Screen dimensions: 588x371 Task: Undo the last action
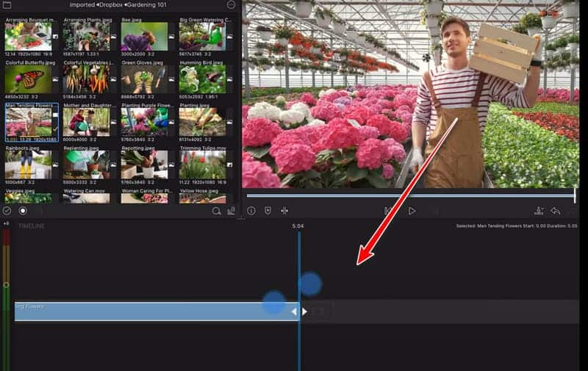556,211
